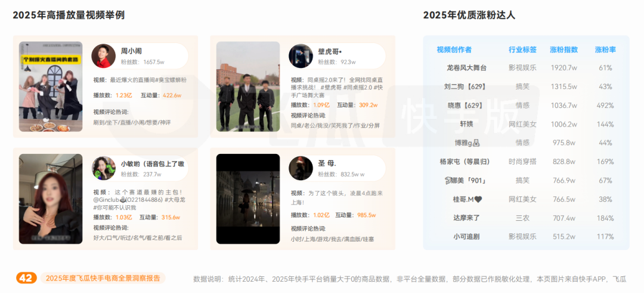The height and width of the screenshot is (293, 644).
Task: Select the 涨粉指数 column header
Action: pyautogui.click(x=564, y=50)
